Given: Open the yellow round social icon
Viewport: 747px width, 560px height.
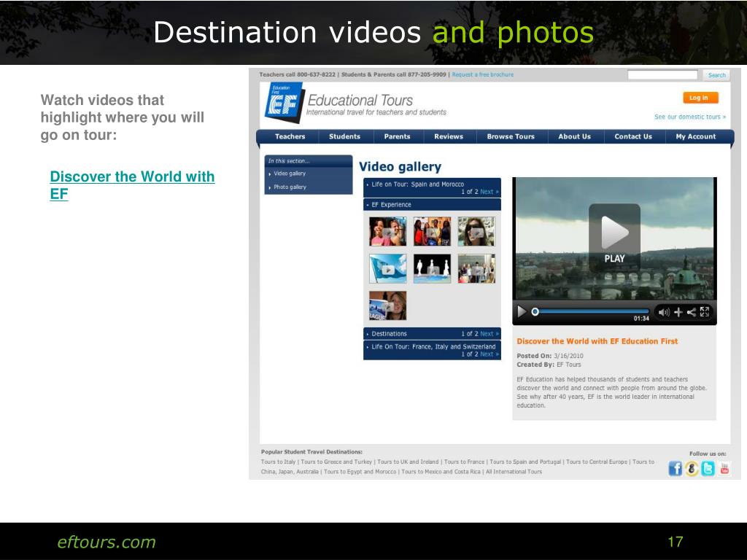Looking at the screenshot, I should click(692, 469).
